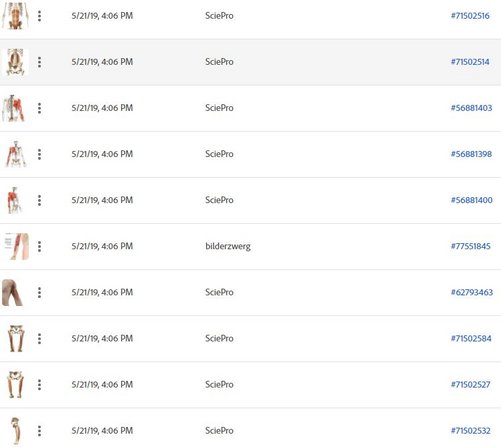Image resolution: width=501 pixels, height=447 pixels.
Task: Select the shoulder muscles thumbnail for #56881400
Action: click(14, 200)
